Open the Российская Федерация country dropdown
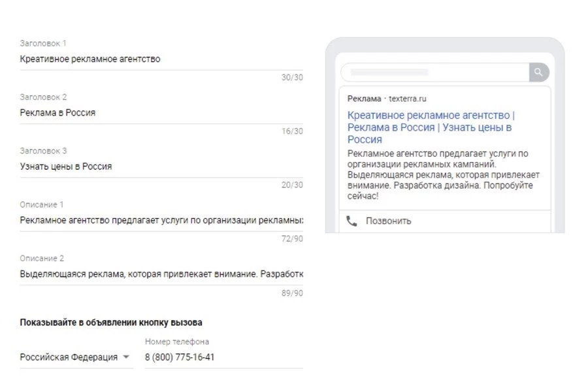Image resolution: width=588 pixels, height=386 pixels. pyautogui.click(x=75, y=357)
